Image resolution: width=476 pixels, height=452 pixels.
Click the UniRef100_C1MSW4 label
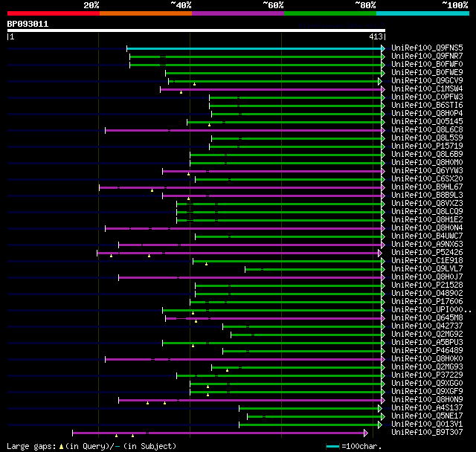(427, 89)
